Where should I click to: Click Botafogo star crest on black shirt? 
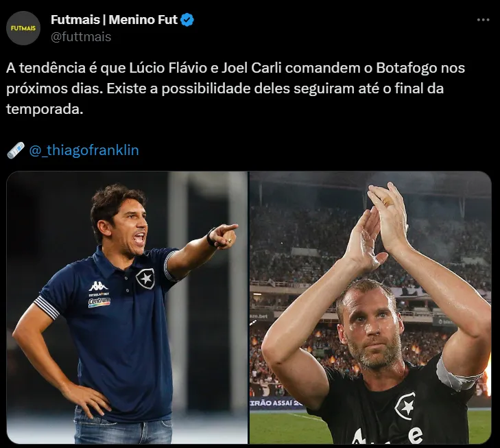[x=405, y=405]
